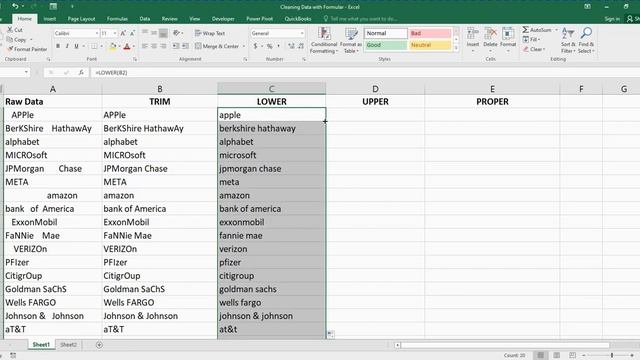Click the Tell me what you want search box
Viewport: 640px width, 360px height.
(360, 19)
